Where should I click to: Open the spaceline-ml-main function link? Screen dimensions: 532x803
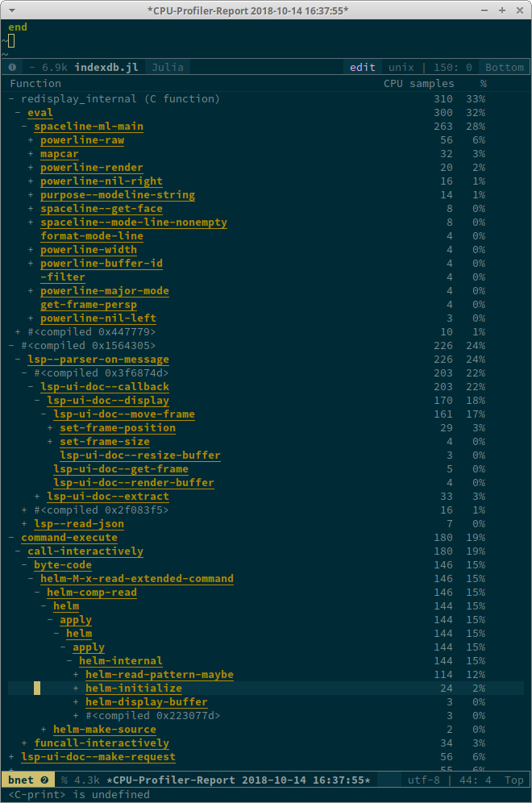(91, 126)
